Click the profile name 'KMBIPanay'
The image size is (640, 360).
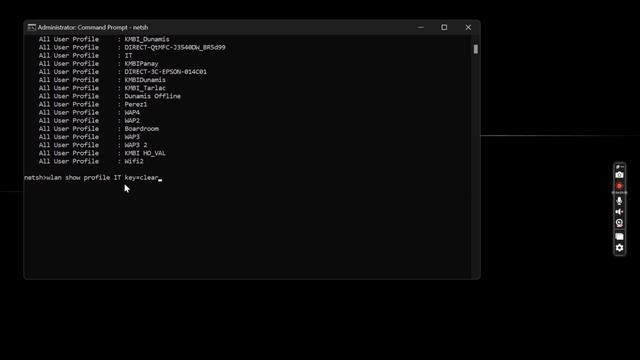(x=141, y=64)
